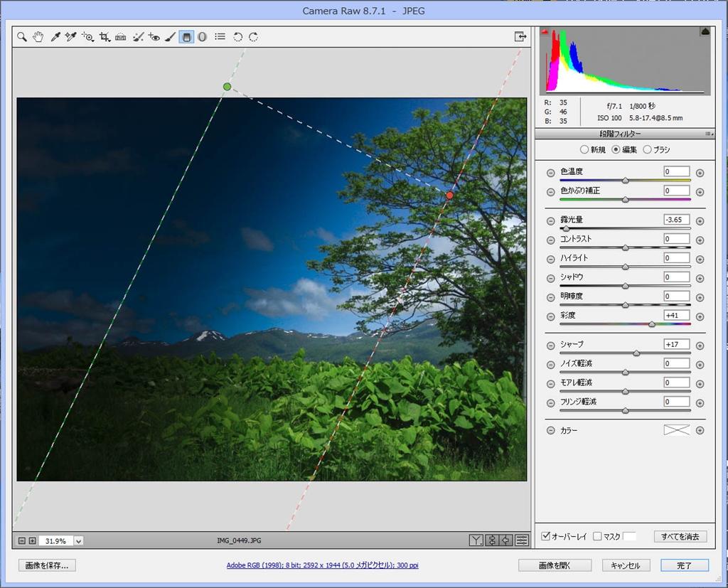The width and height of the screenshot is (728, 588).
Task: Open workflow options link Adobe RGB (1998)
Action: point(322,565)
